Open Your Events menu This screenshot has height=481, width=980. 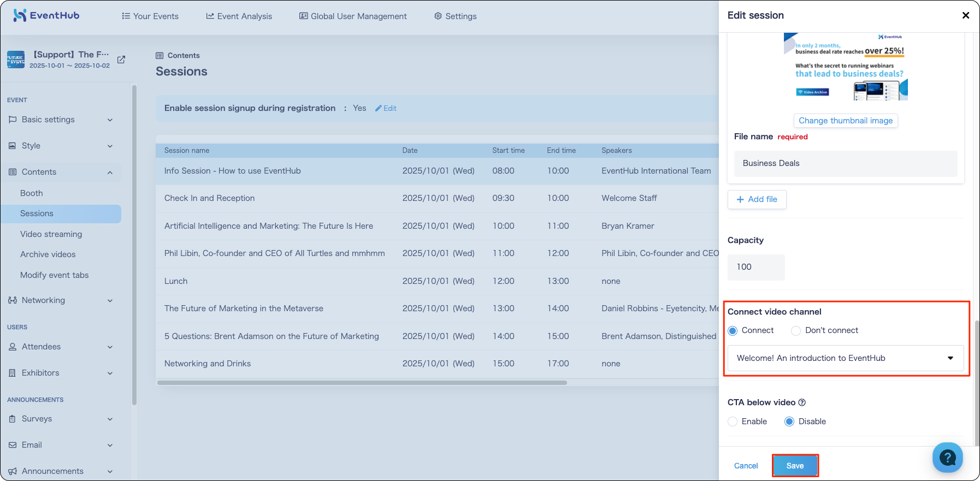pos(150,16)
